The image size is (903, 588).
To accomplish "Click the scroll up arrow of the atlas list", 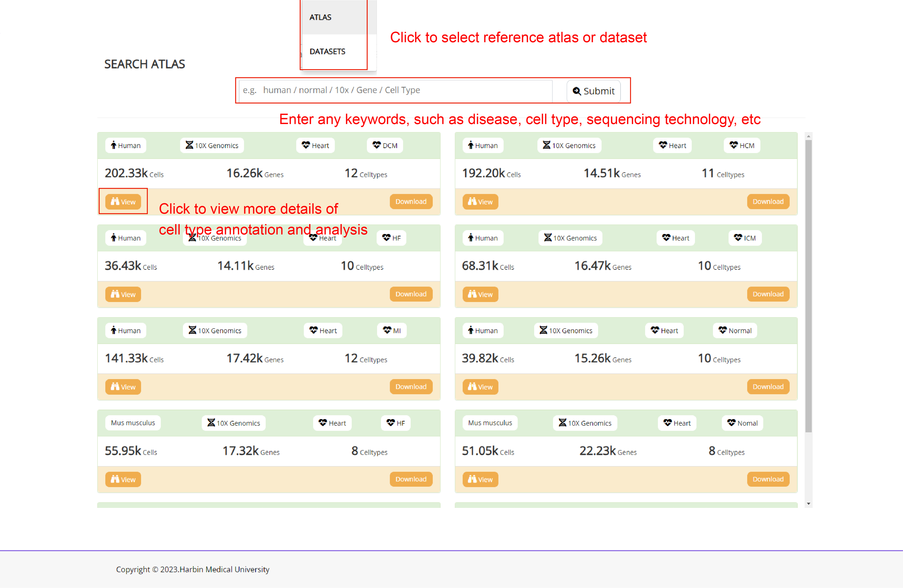I will (x=809, y=136).
